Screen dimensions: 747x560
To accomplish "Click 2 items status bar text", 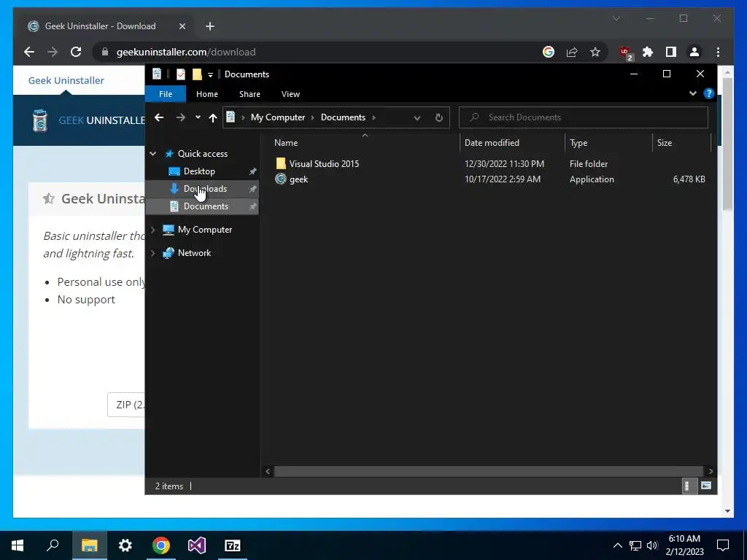I will coord(169,486).
